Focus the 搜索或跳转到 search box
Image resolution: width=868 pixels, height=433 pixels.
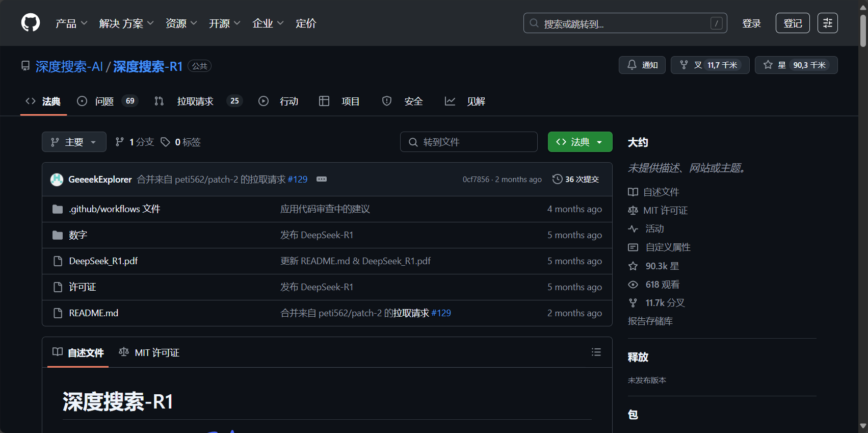point(625,23)
